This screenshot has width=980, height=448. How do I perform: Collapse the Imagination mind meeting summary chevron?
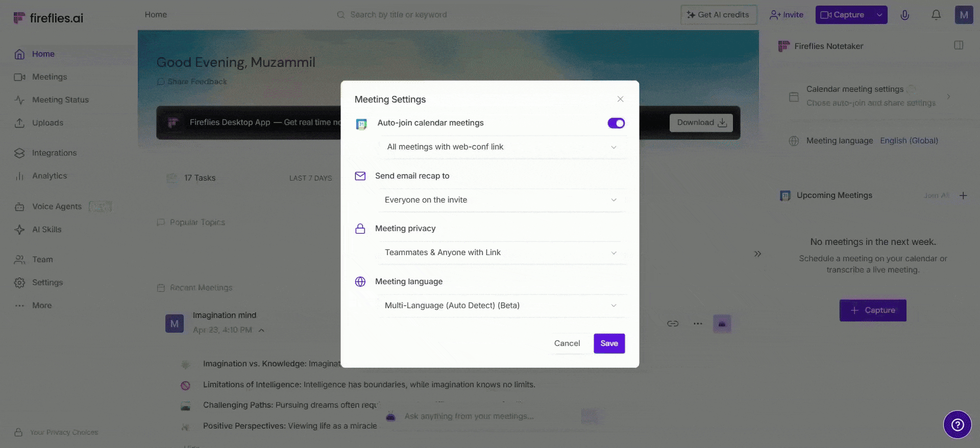pos(261,331)
